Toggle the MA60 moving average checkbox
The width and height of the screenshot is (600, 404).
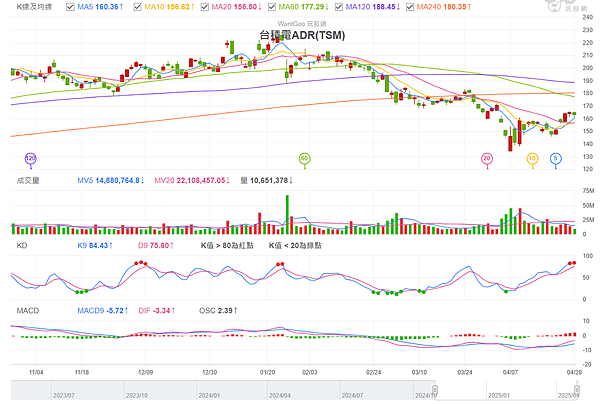pyautogui.click(x=272, y=7)
